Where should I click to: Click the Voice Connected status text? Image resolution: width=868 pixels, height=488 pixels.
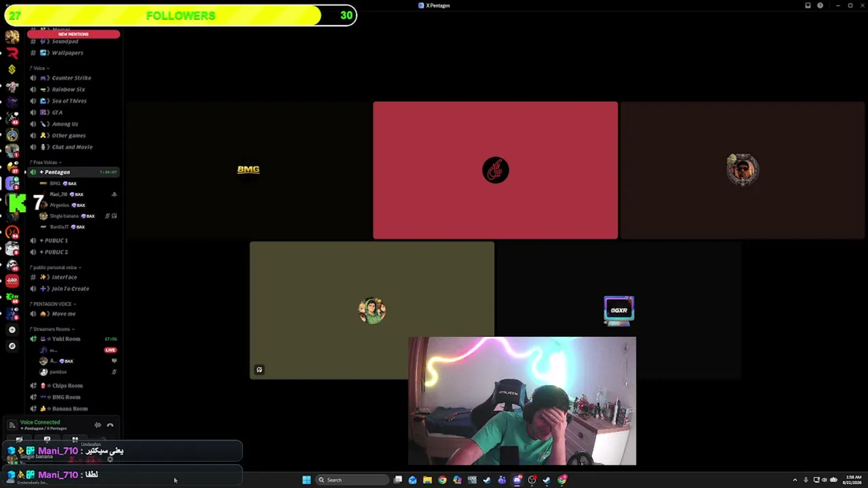(40, 422)
